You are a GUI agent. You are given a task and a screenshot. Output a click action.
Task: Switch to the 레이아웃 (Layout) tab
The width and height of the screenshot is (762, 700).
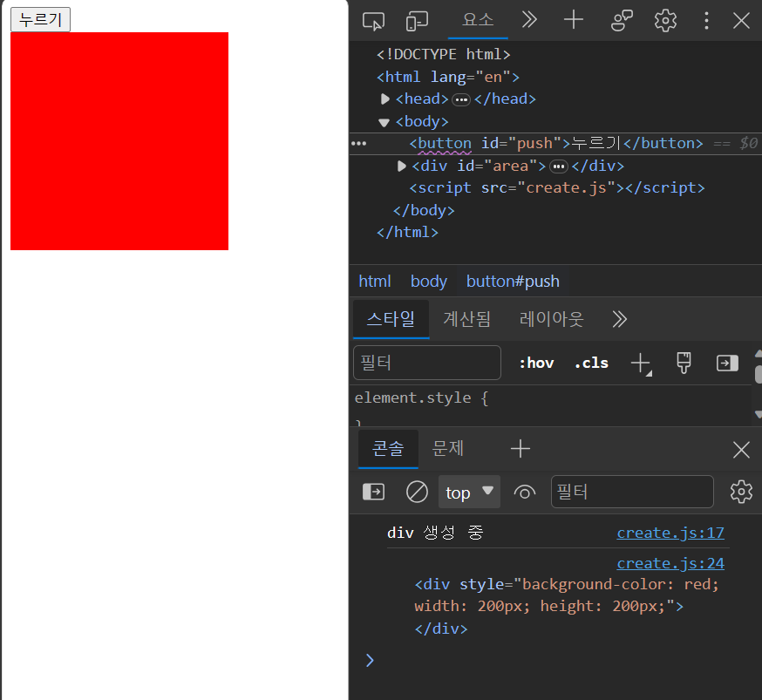tap(551, 319)
